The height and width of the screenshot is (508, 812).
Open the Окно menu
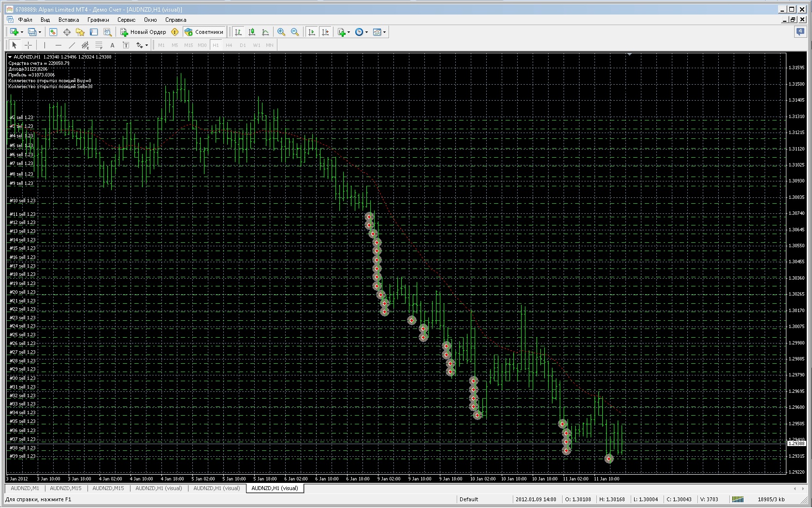(150, 20)
